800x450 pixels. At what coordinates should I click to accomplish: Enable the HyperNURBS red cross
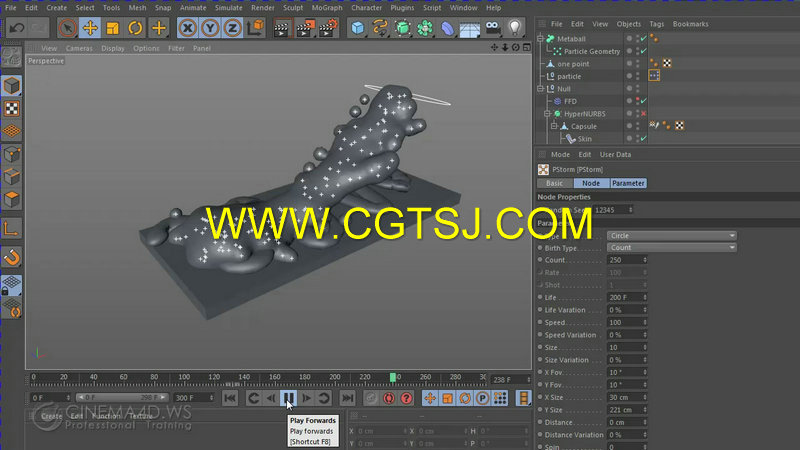coord(644,114)
